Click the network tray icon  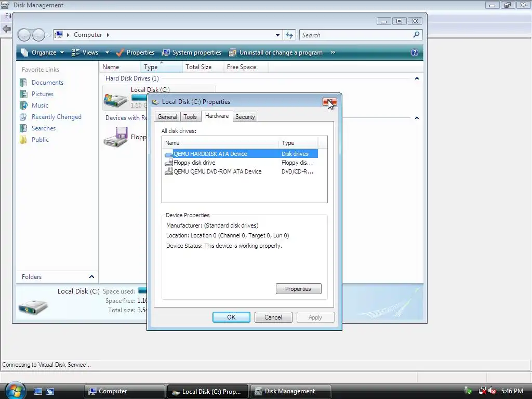click(x=482, y=391)
